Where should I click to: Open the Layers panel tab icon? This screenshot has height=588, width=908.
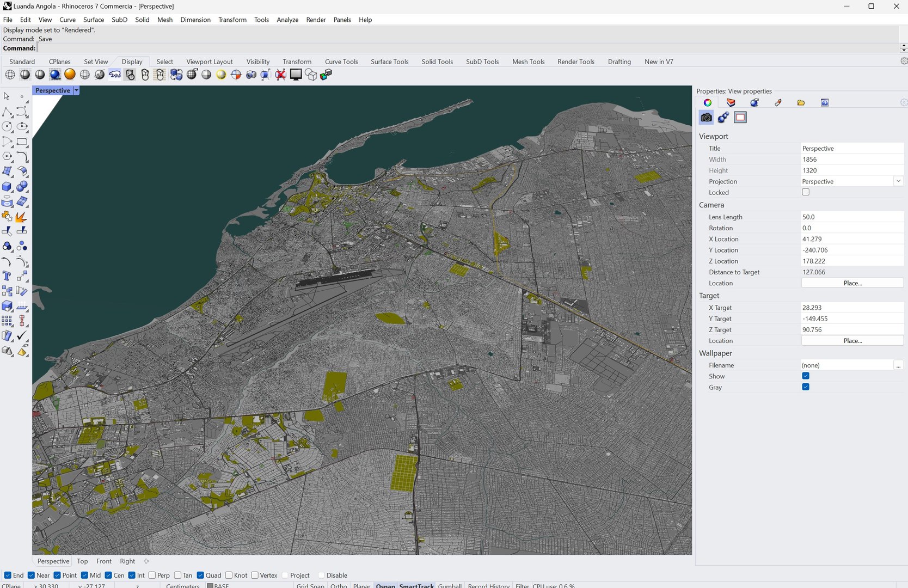tap(731, 103)
